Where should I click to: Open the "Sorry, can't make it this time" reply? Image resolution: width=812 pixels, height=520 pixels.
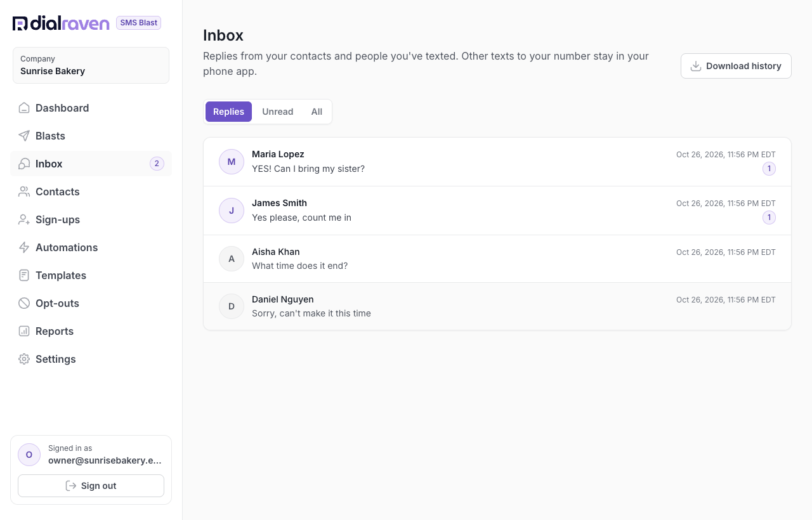coord(497,306)
